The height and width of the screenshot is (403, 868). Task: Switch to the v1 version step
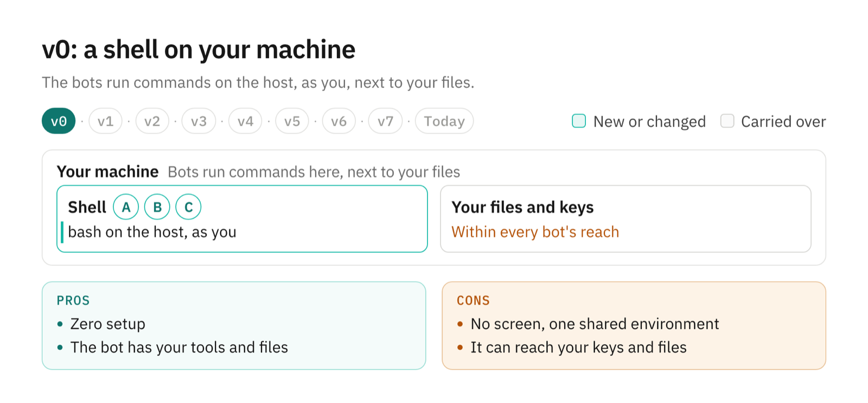105,121
